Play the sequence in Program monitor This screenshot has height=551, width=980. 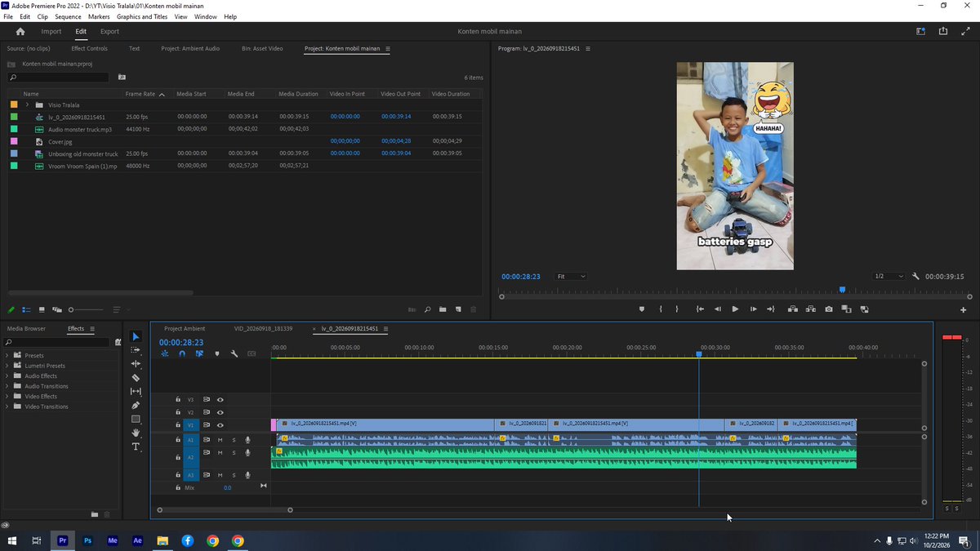tap(735, 309)
